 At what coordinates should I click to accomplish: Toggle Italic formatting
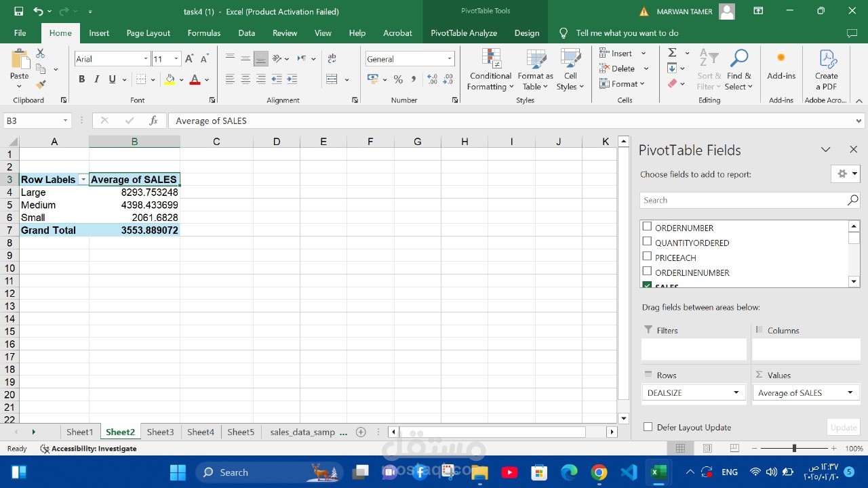[x=97, y=79]
